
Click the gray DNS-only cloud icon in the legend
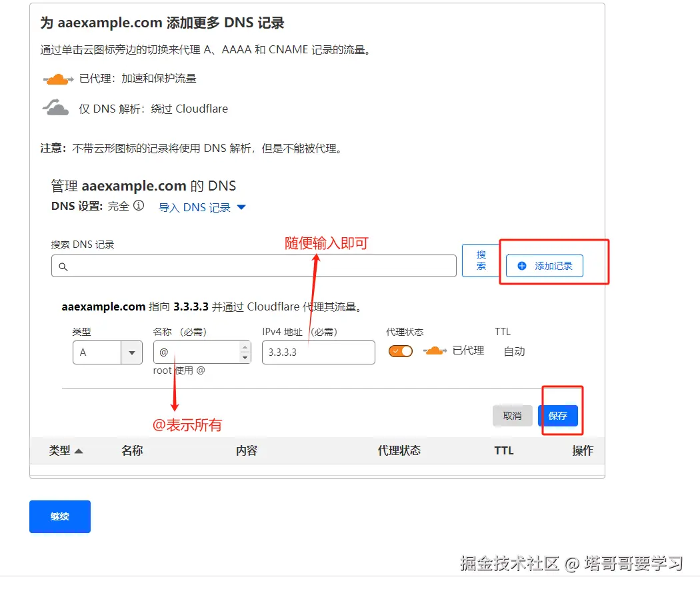pyautogui.click(x=56, y=107)
